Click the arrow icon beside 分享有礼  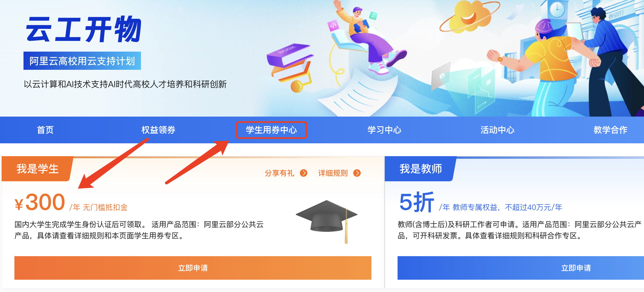pos(304,173)
